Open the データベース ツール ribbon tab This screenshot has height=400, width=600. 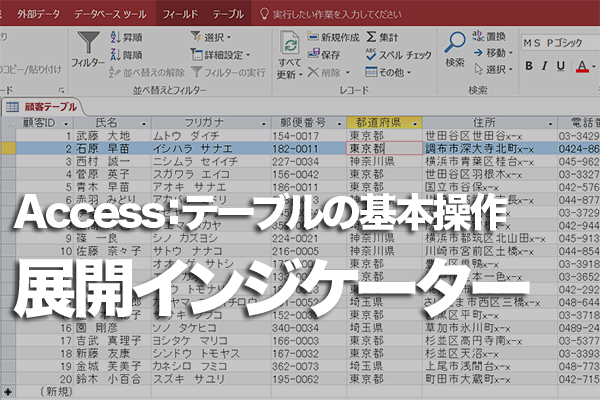click(x=110, y=14)
